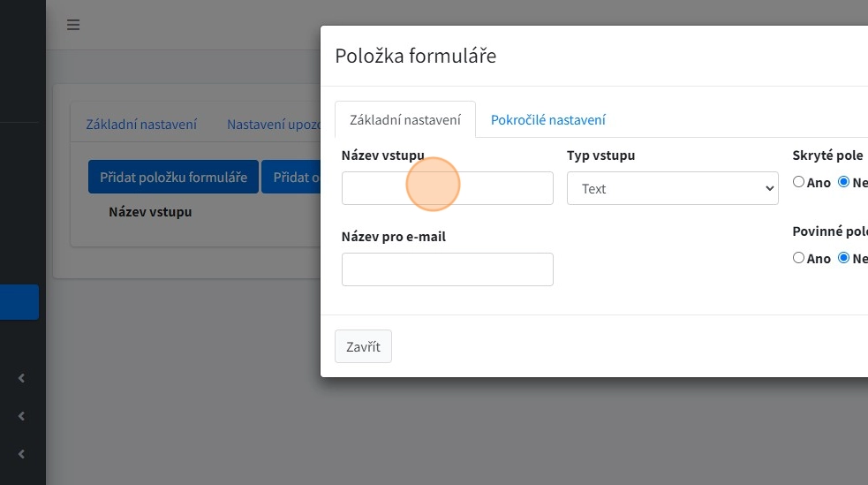Select Ne for Skryté pole
The image size is (868, 485).
coord(843,183)
